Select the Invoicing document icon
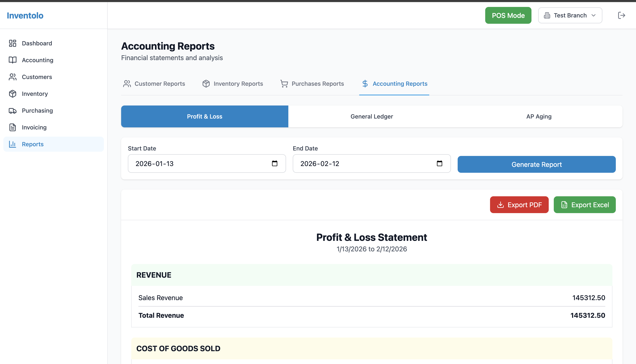The width and height of the screenshot is (636, 364). (13, 127)
